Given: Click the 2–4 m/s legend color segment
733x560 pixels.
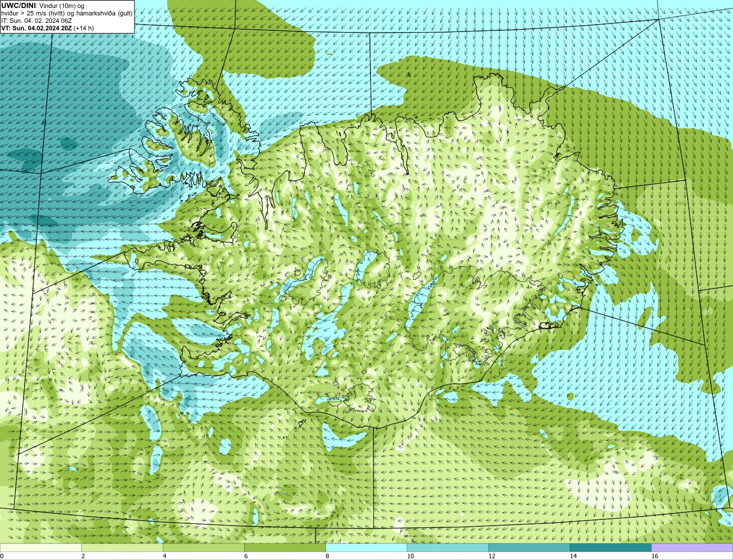Looking at the screenshot, I should (122, 547).
